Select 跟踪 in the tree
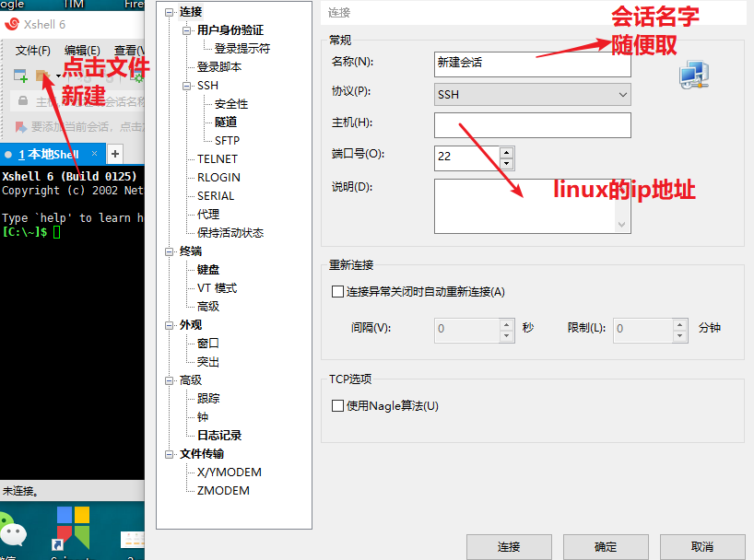Image resolution: width=754 pixels, height=560 pixels. (x=208, y=399)
